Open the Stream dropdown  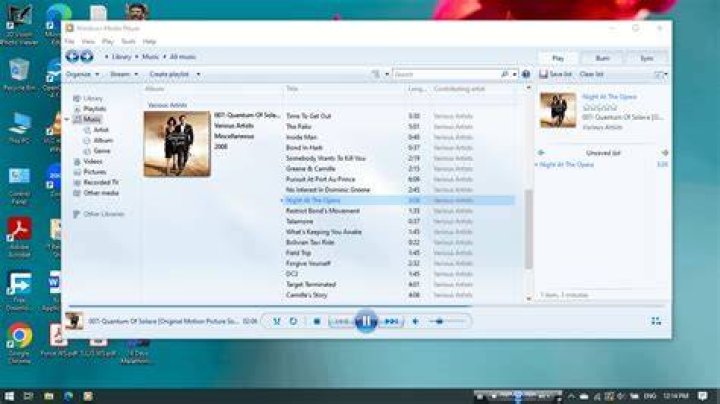click(x=124, y=74)
